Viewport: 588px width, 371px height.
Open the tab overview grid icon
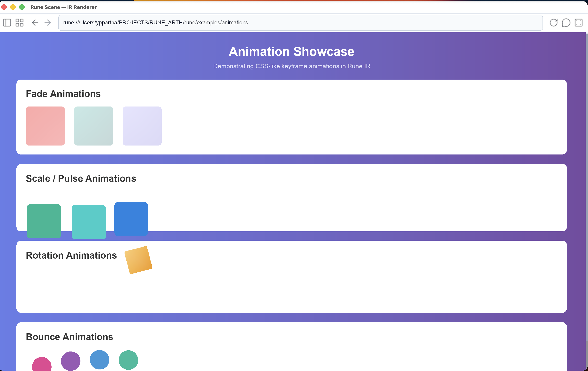(20, 22)
